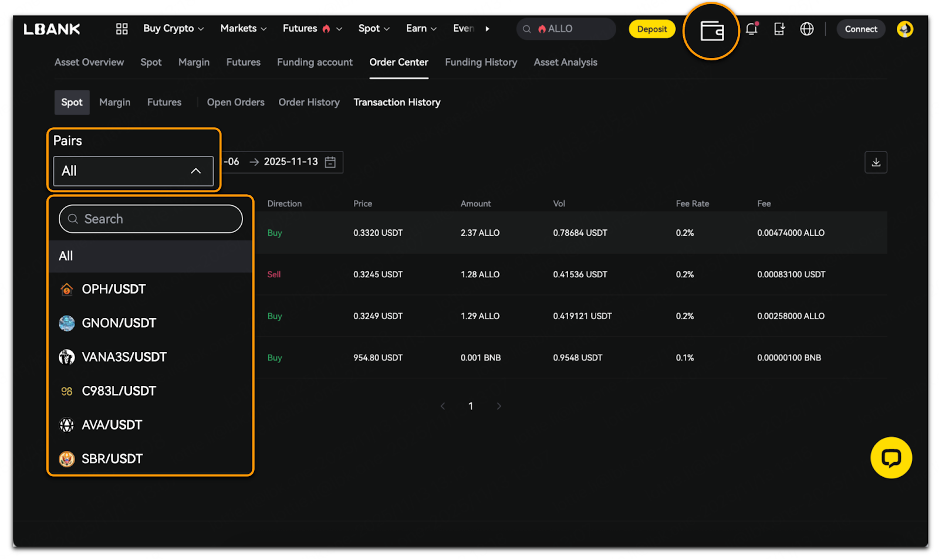Select OPH/USDT from the pairs list
Image resolution: width=939 pixels, height=560 pixels.
(114, 289)
